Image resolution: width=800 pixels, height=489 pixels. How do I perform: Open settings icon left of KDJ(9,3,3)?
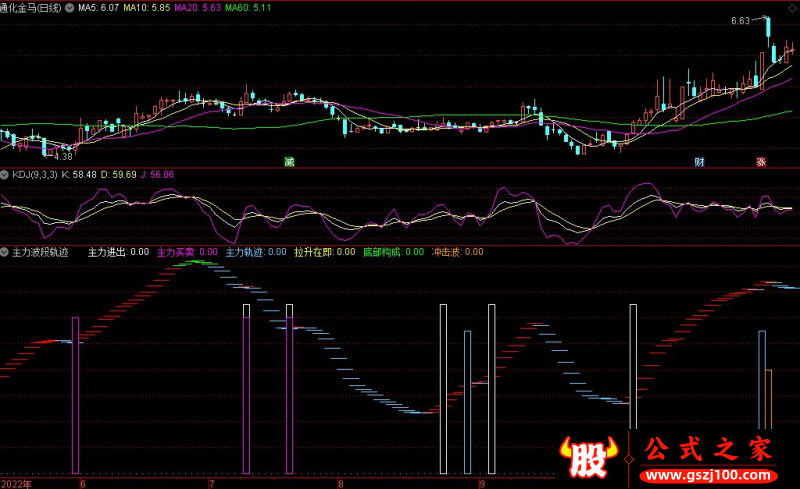click(x=6, y=174)
